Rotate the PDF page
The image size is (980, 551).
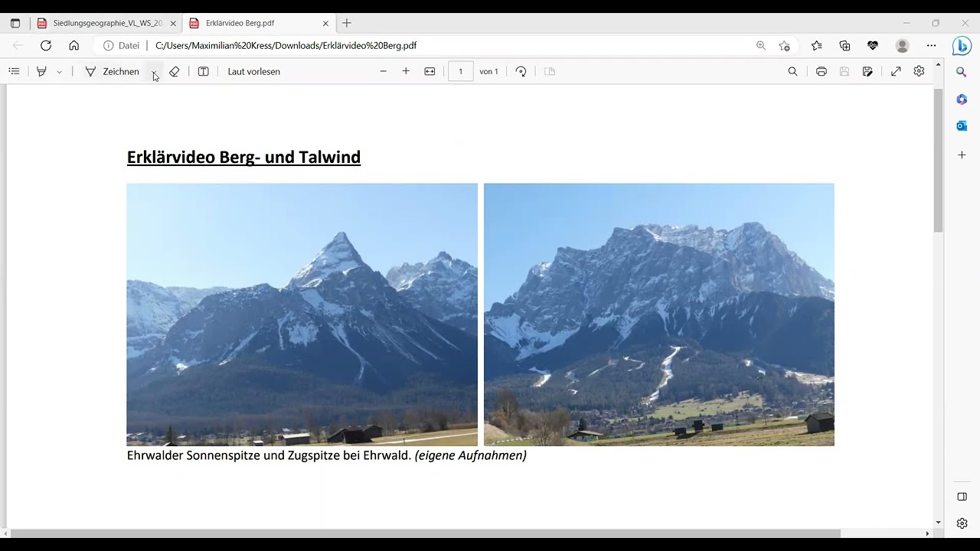[521, 71]
